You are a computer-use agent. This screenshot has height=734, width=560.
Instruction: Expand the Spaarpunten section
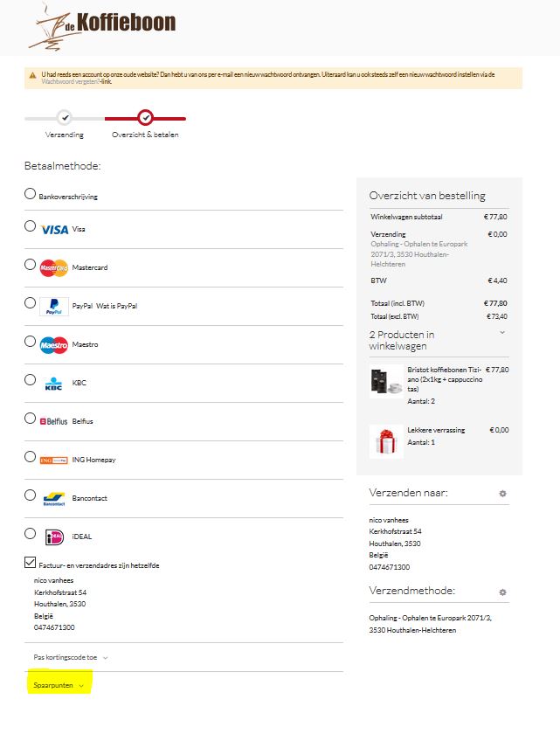[x=59, y=686]
